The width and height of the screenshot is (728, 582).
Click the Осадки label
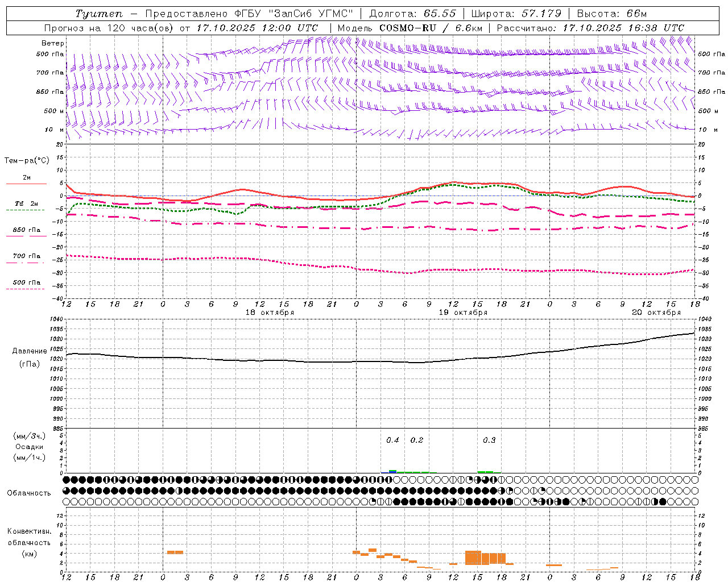click(30, 447)
